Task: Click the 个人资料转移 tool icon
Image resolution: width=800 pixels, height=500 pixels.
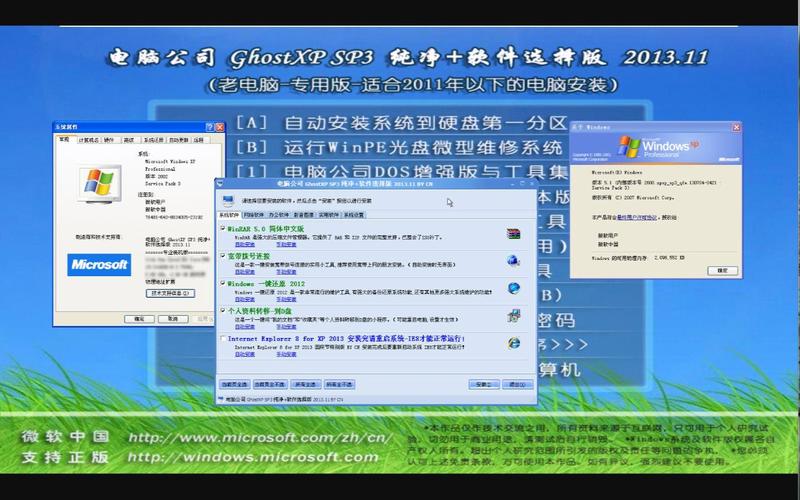Action: point(514,315)
